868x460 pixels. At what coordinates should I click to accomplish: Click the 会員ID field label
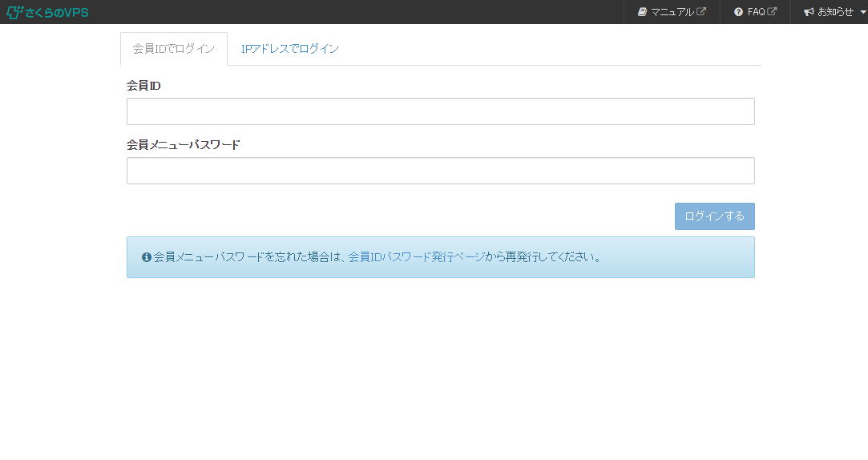coord(143,86)
